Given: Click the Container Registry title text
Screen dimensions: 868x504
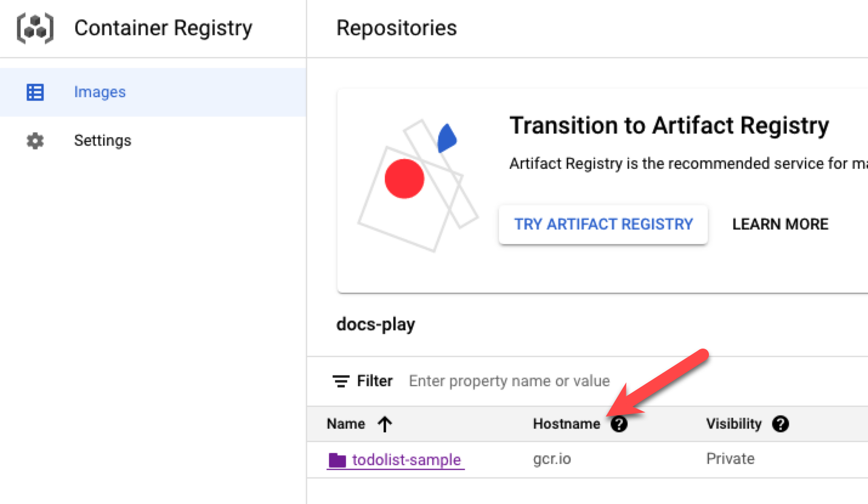Looking at the screenshot, I should point(163,29).
